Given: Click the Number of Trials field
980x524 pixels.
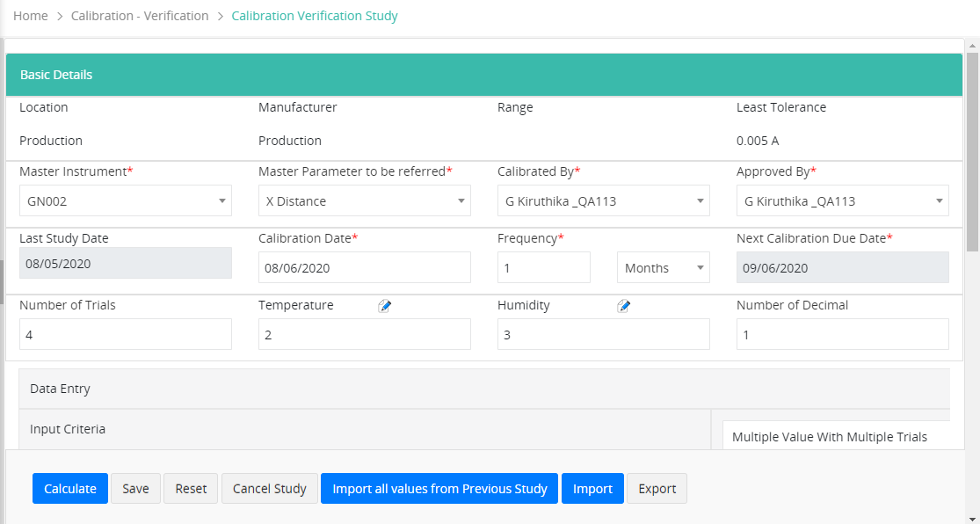Looking at the screenshot, I should [x=126, y=335].
